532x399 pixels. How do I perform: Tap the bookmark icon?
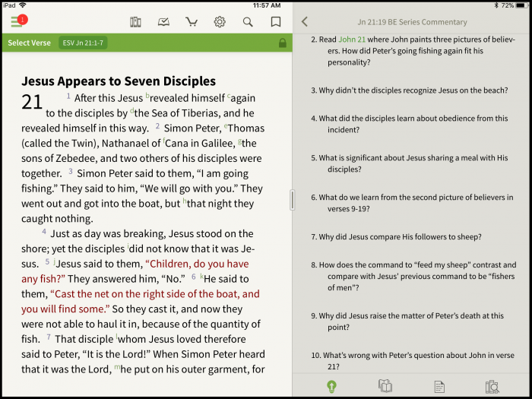276,22
